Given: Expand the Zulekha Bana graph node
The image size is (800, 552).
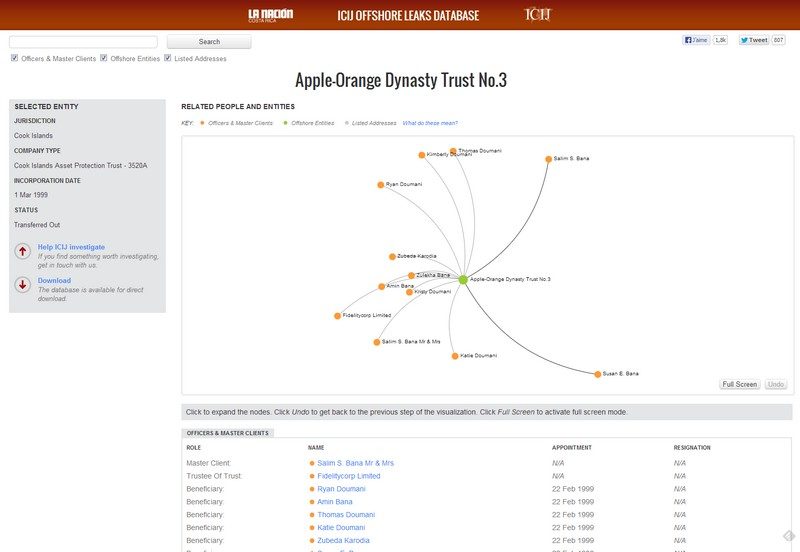Looking at the screenshot, I should tap(411, 275).
